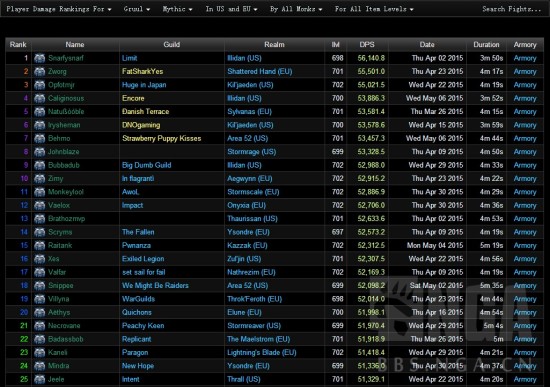Click monk class icon beside Aethys

(40, 312)
